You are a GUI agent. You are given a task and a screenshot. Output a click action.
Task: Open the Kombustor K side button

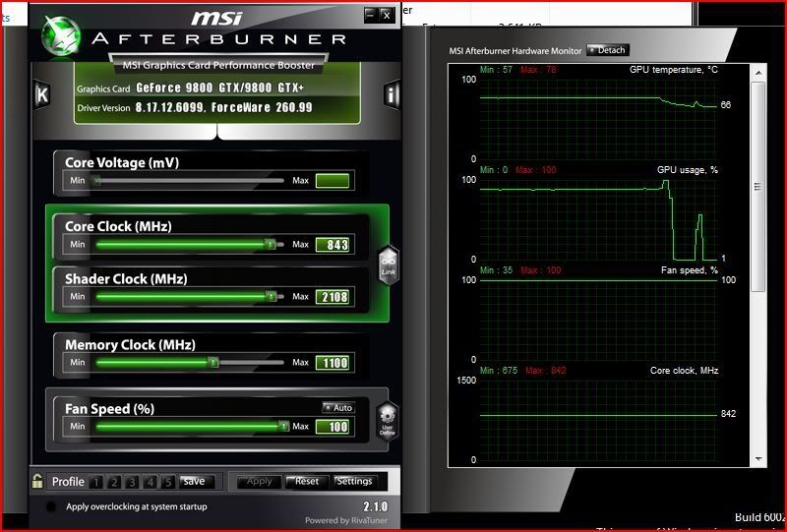(42, 94)
